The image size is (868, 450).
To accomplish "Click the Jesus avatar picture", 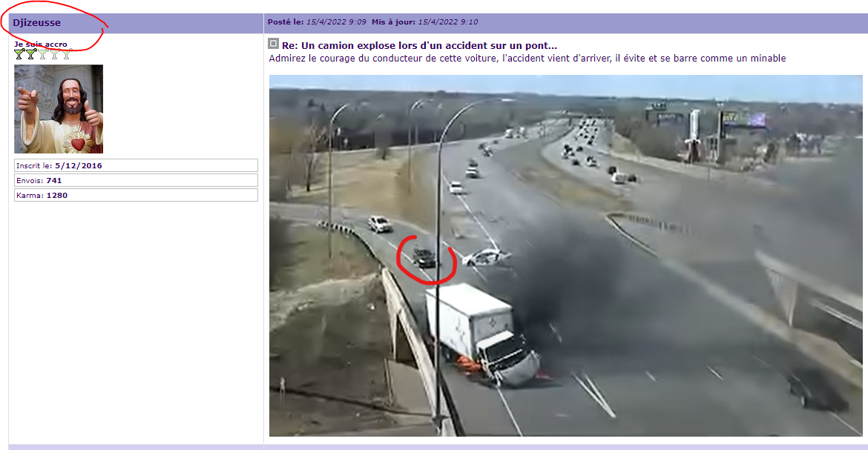I will 59,109.
